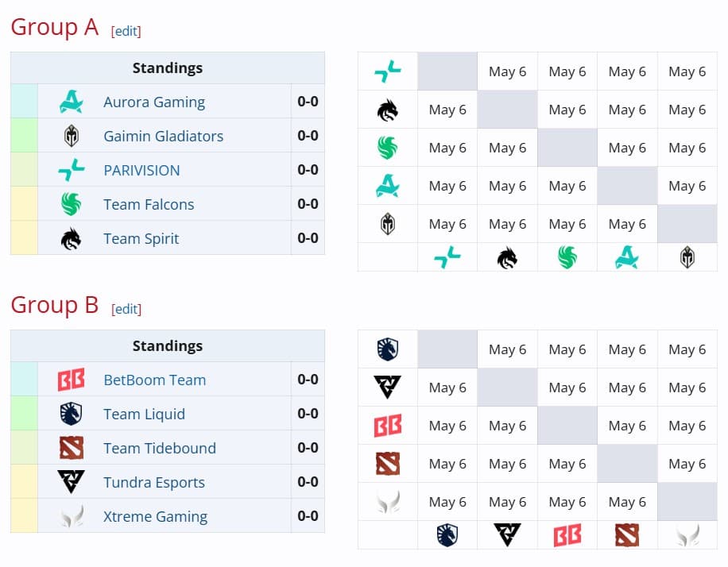
Task: Click edit next to Group A heading
Action: click(126, 30)
